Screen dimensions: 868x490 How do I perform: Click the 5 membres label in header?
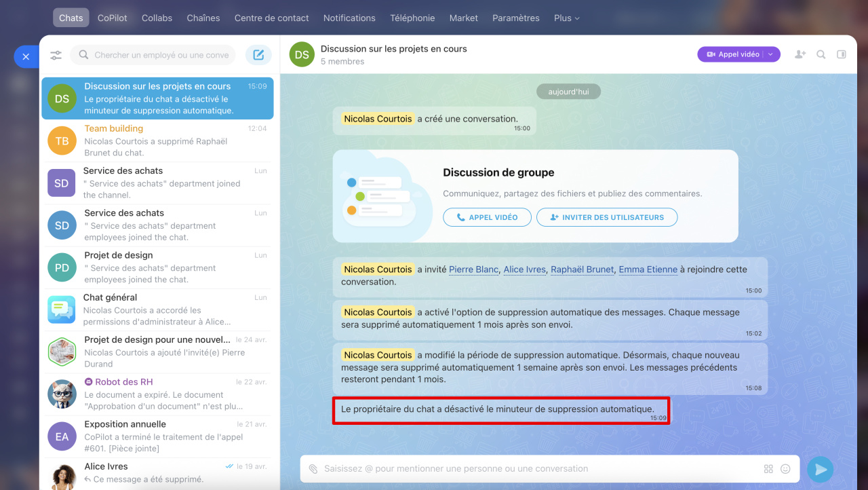tap(342, 62)
